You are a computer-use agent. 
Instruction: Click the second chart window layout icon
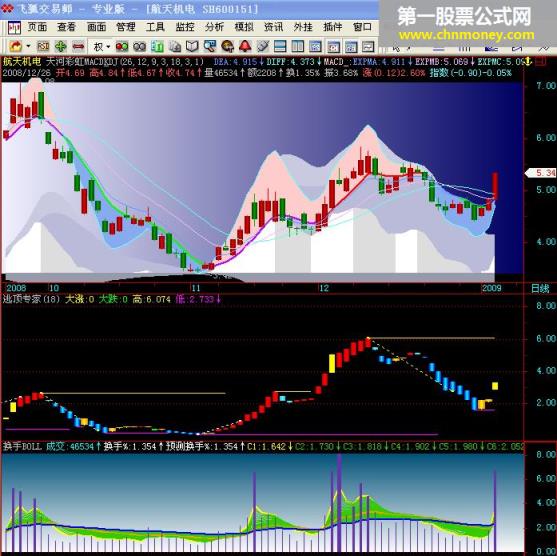point(333,47)
